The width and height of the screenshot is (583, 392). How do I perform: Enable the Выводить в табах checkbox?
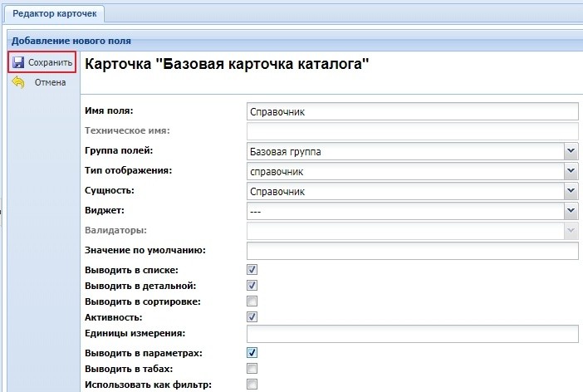tap(252, 368)
